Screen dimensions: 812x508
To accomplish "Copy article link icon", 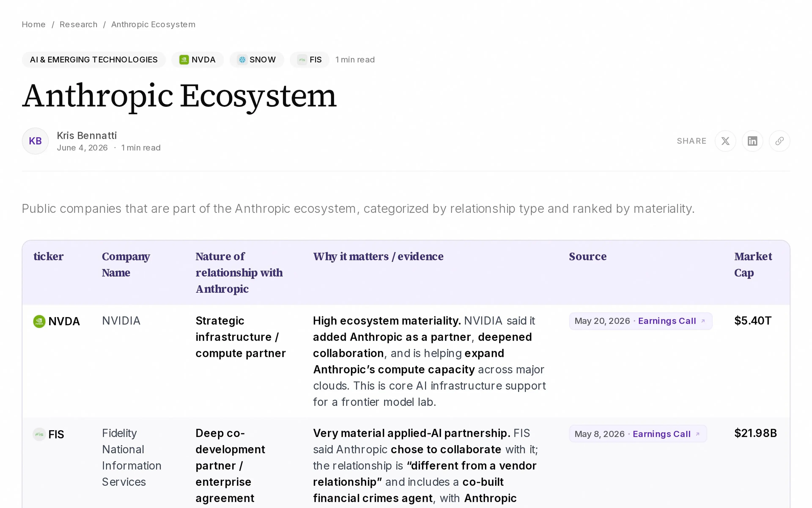I will pyautogui.click(x=779, y=141).
